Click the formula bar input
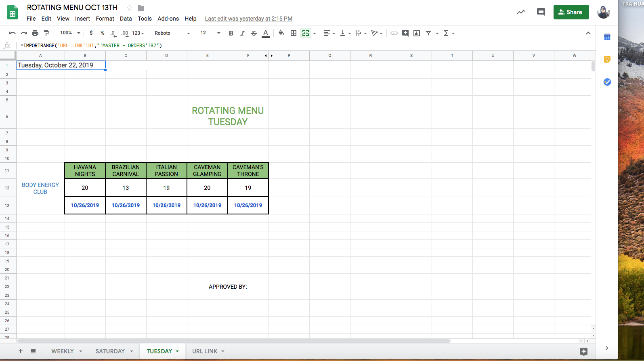Screen dimensions: 644x361 click(283, 46)
